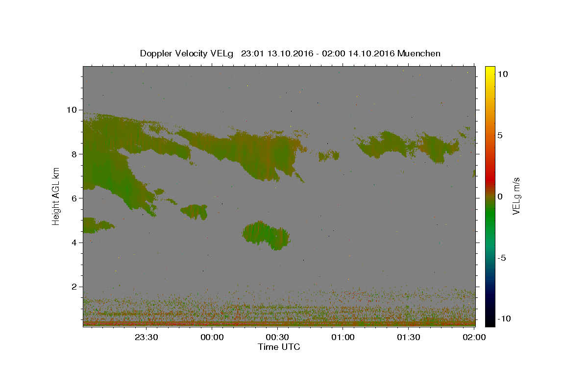This screenshot has height=392, width=588.
Task: Click the 8 km height tick label
Action: [75, 154]
